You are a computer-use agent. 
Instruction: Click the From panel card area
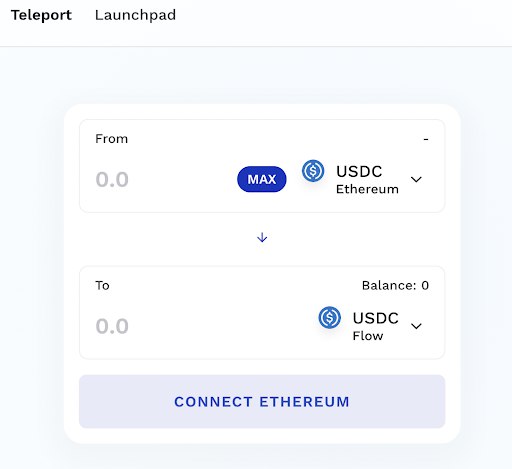[262, 166]
